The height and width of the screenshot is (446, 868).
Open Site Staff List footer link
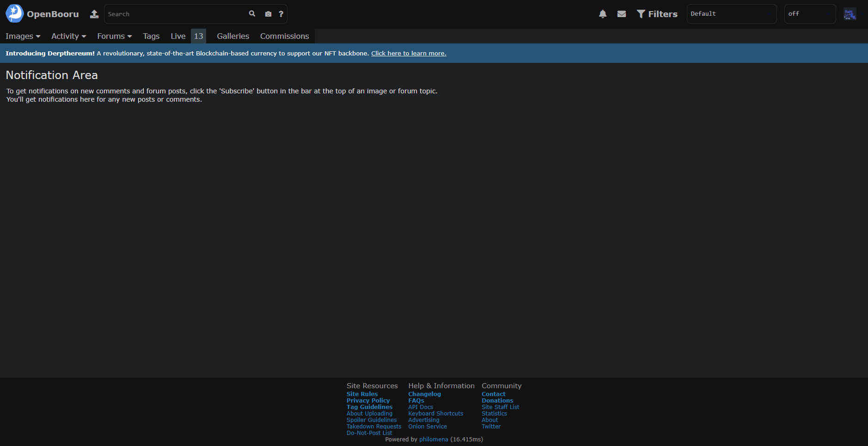(501, 407)
